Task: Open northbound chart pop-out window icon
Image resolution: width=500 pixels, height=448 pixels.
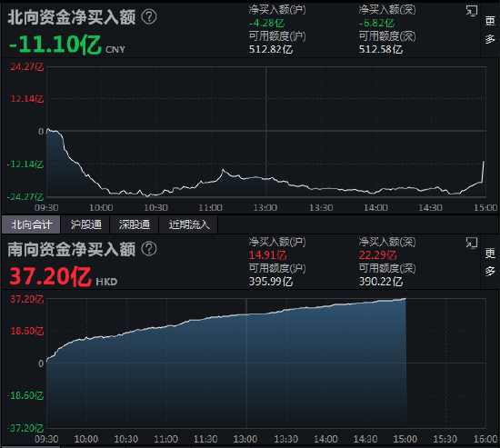Action: point(472,11)
